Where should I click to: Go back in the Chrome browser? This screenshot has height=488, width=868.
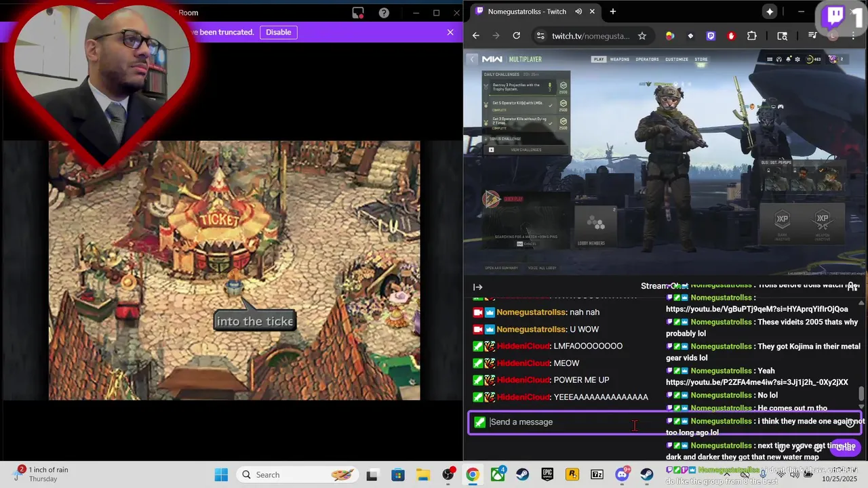(475, 36)
